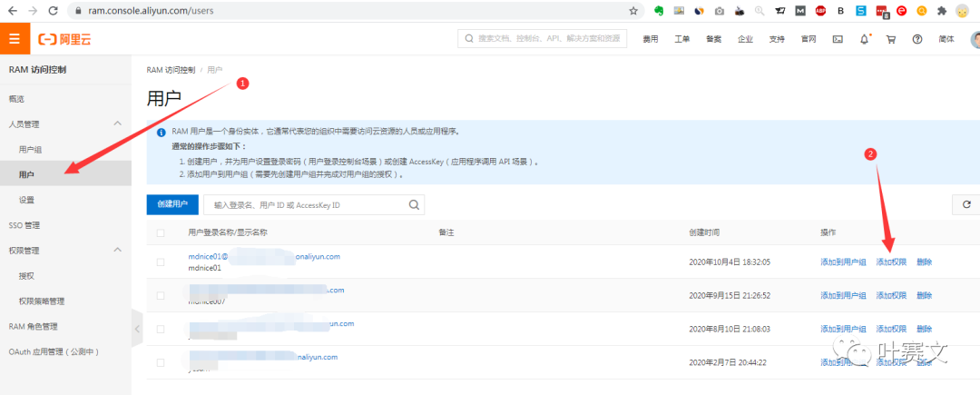Collapse the 权限管理 section
The height and width of the screenshot is (395, 980).
coord(117,250)
